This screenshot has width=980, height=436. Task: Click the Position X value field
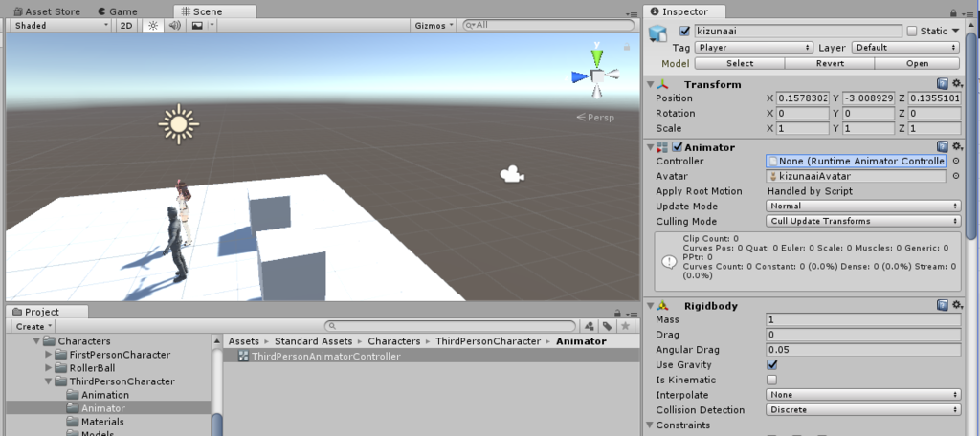click(803, 98)
